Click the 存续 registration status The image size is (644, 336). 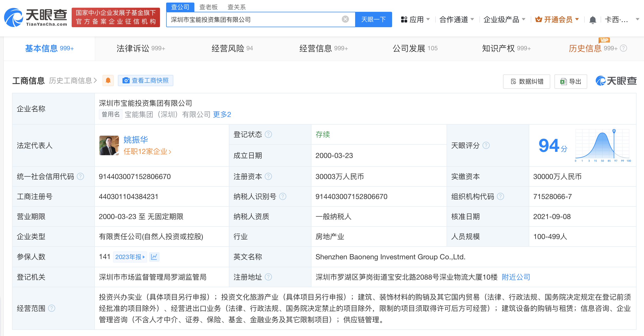pyautogui.click(x=323, y=134)
